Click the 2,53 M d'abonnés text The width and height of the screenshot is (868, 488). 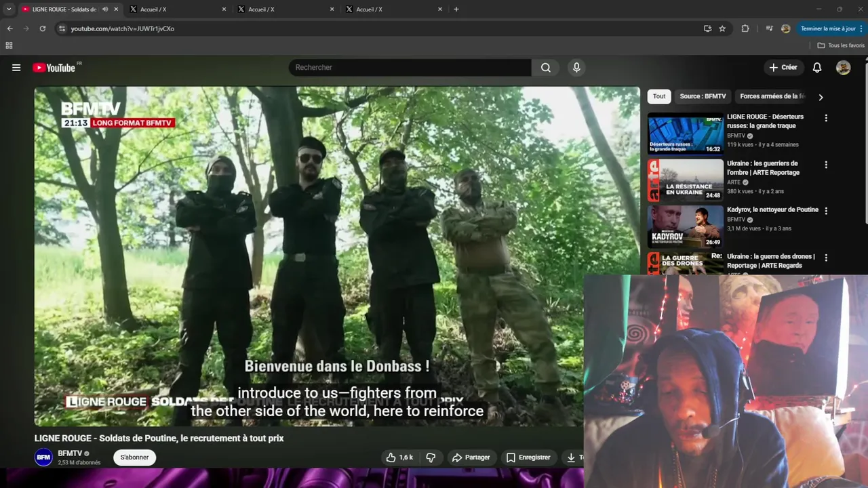click(x=79, y=463)
